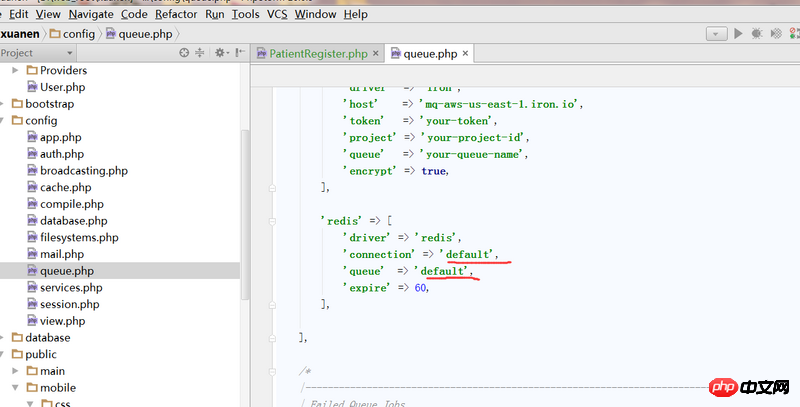Expand the Providers folder
The width and height of the screenshot is (800, 407).
15,70
